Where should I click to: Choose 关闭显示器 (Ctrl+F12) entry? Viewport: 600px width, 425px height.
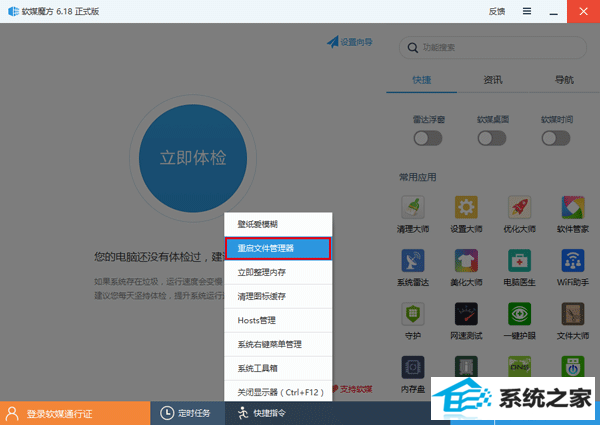[278, 392]
